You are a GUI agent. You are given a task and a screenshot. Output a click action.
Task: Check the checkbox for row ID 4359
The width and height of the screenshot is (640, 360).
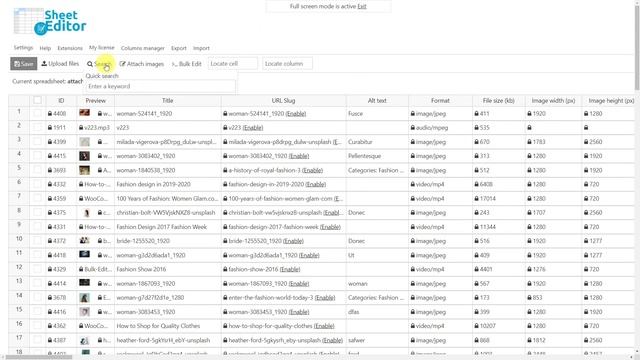click(38, 198)
